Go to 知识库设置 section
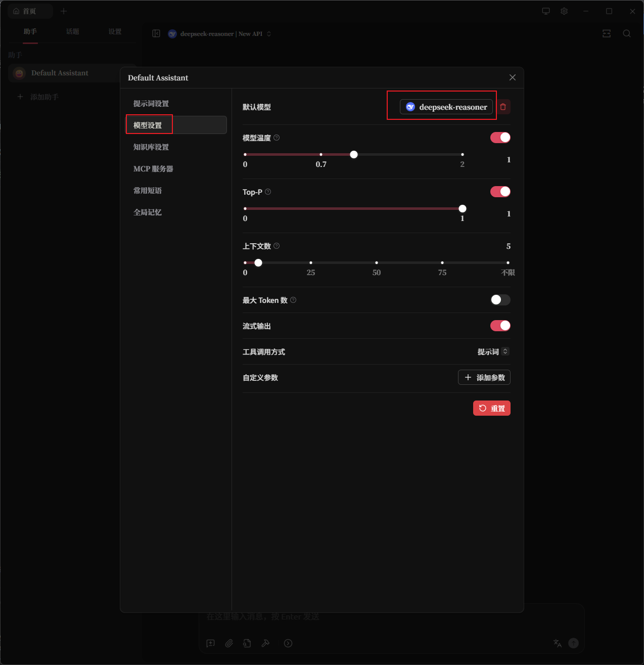Screen dimensions: 644x665 [x=151, y=147]
